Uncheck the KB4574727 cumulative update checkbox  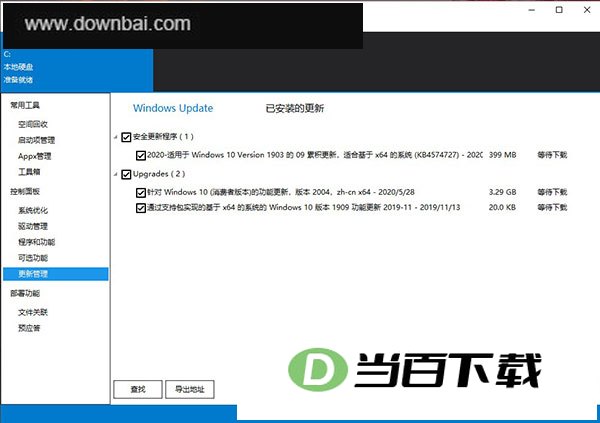pyautogui.click(x=140, y=155)
